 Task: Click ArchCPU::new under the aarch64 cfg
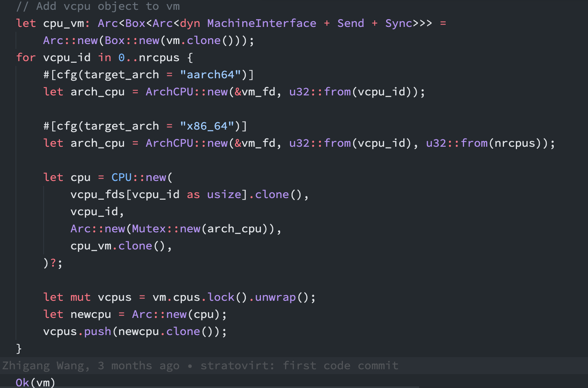[x=187, y=92]
